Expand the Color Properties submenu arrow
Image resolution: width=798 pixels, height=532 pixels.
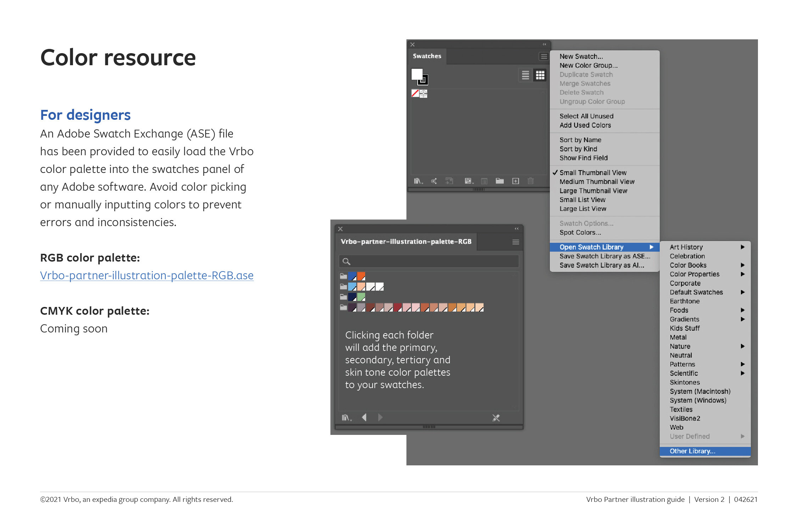tap(742, 274)
